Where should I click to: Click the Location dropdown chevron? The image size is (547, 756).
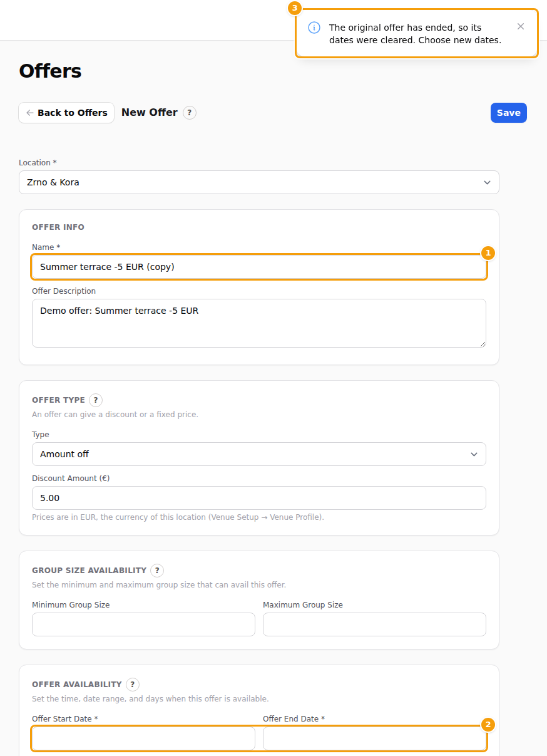point(487,182)
